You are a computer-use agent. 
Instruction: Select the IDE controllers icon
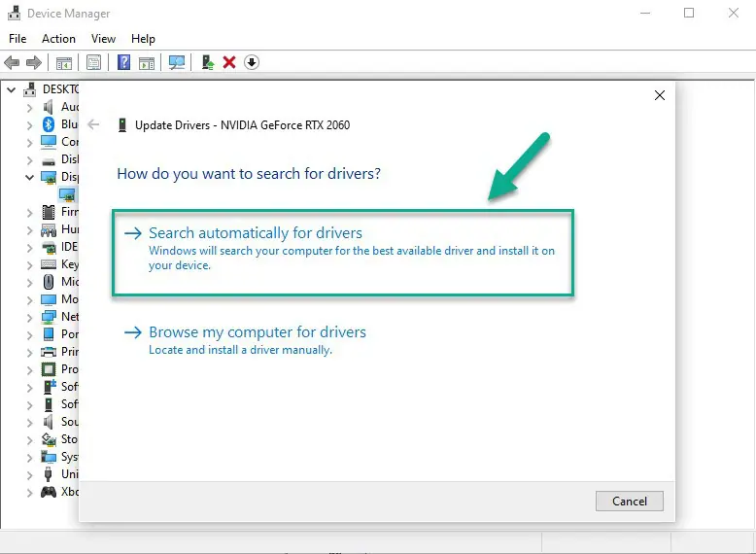(49, 247)
